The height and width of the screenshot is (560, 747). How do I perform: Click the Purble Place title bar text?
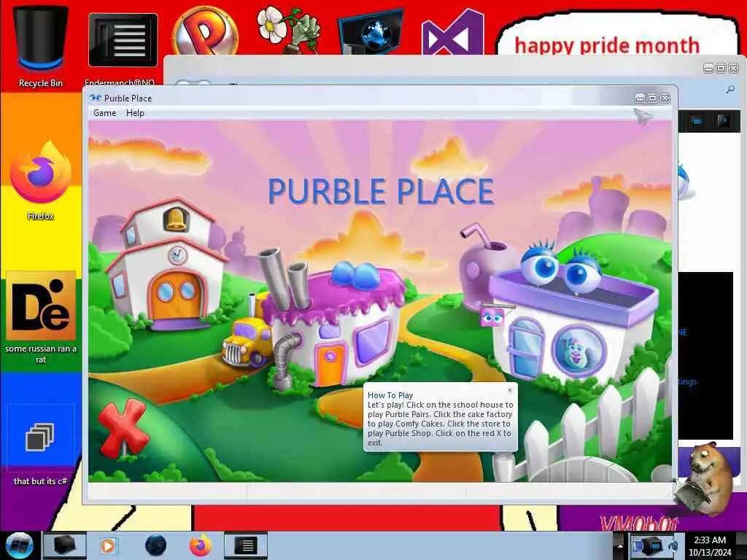(x=128, y=98)
